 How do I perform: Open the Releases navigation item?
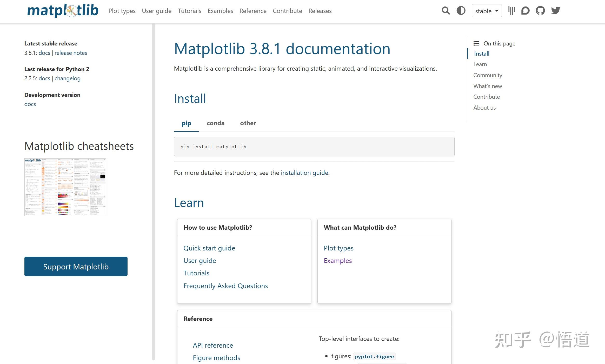coord(320,11)
